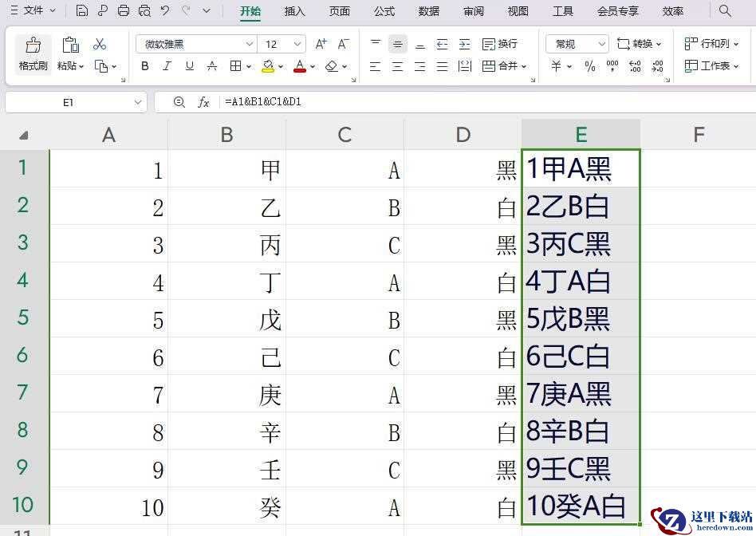Click the Cut scissors icon
756x536 pixels.
100,45
